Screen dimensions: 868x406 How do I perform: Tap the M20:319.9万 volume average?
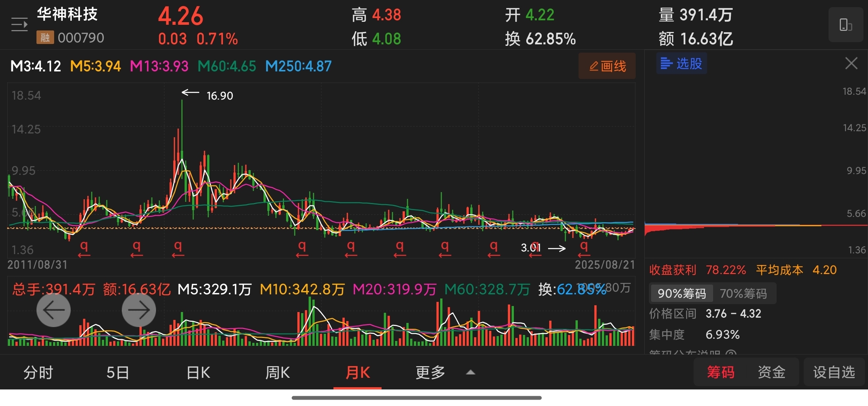coord(394,289)
